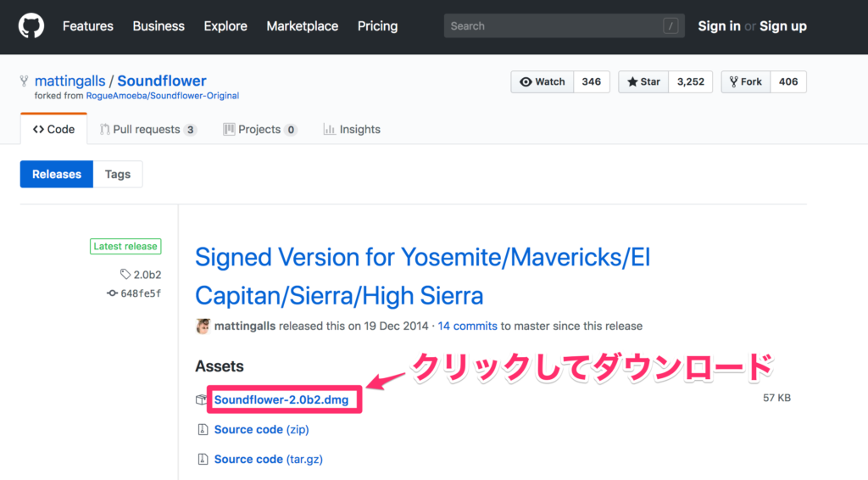Open the 3,252 stargazers count
The width and height of the screenshot is (868, 480).
point(690,82)
